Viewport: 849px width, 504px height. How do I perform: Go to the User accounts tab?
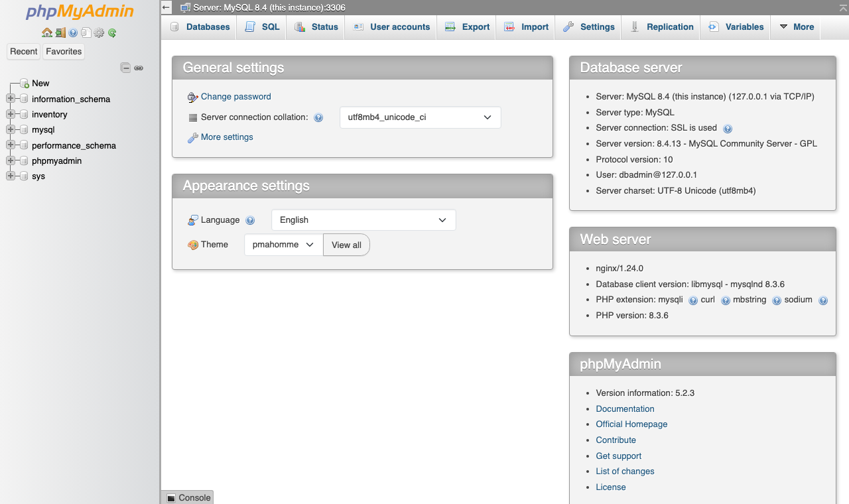click(x=391, y=27)
